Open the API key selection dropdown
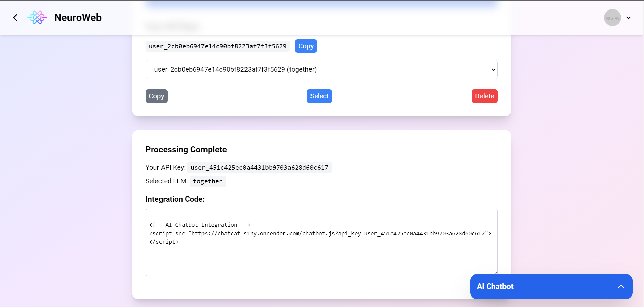The image size is (644, 307). tap(321, 69)
